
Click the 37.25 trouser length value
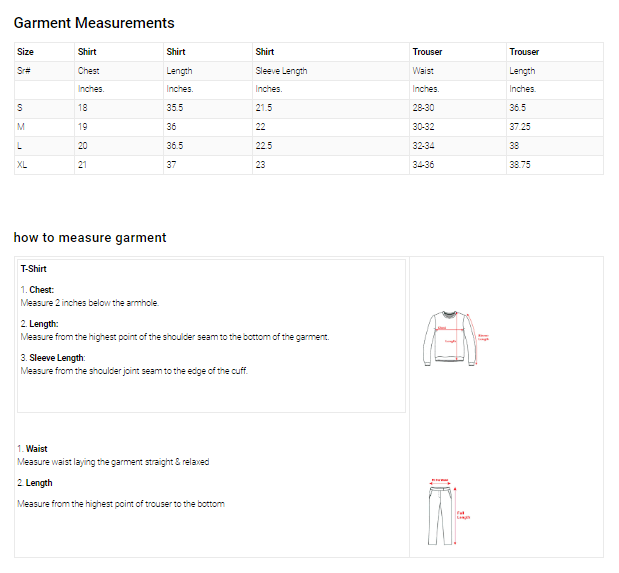(x=520, y=127)
